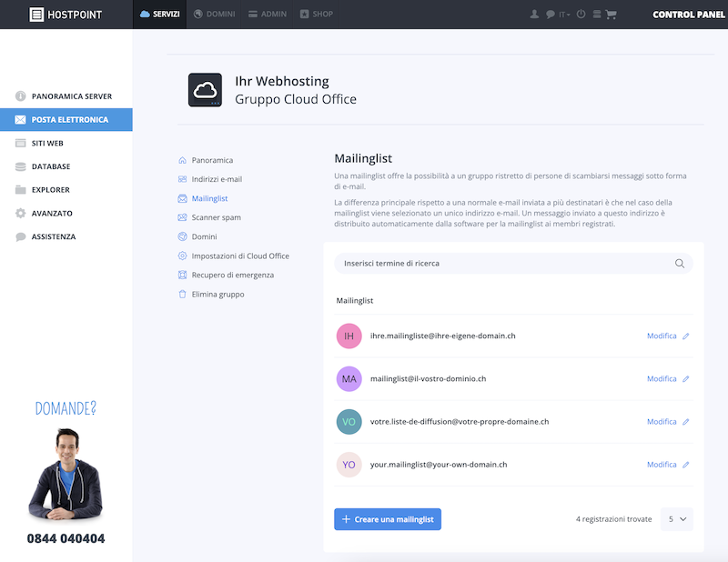Open the shopping cart icon
Screen dimensions: 728x562
pyautogui.click(x=611, y=15)
